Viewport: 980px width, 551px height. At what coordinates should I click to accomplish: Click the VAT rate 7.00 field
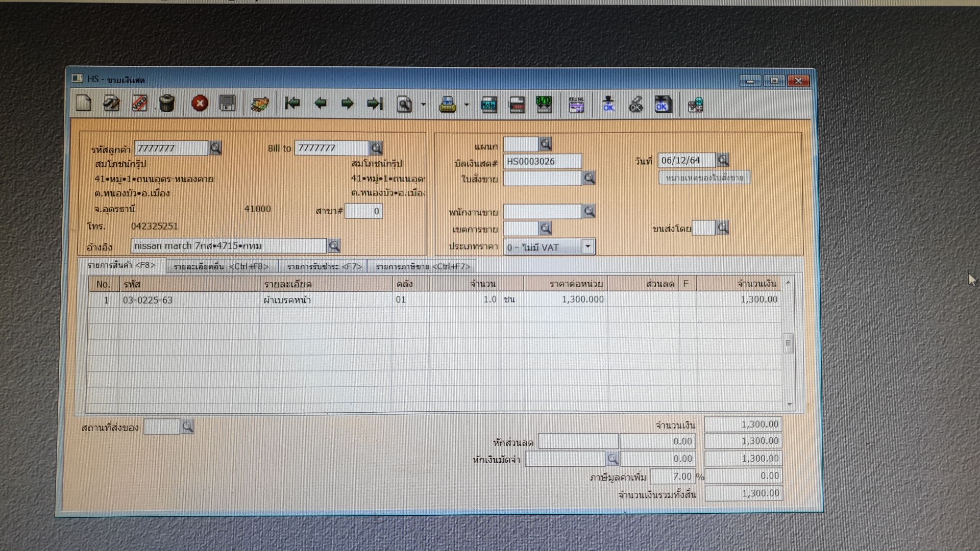coord(673,476)
